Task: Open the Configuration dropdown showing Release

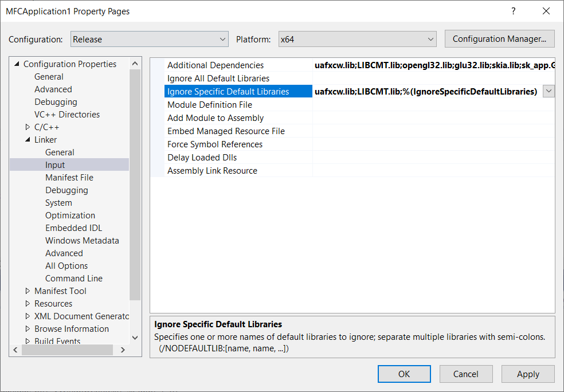Action: pyautogui.click(x=149, y=39)
